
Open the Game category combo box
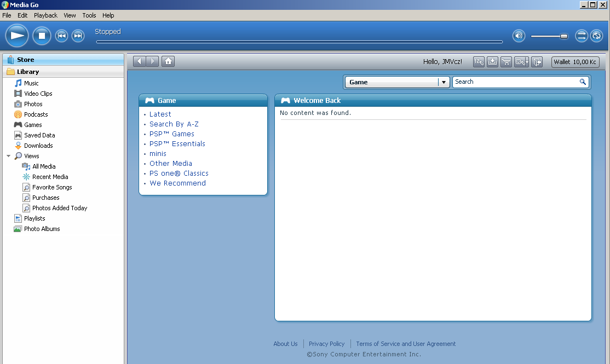click(397, 82)
